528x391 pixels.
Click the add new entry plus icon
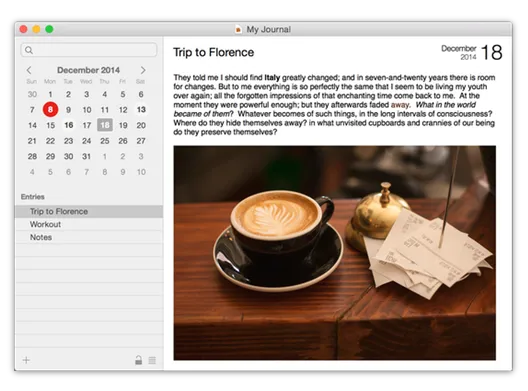point(26,360)
